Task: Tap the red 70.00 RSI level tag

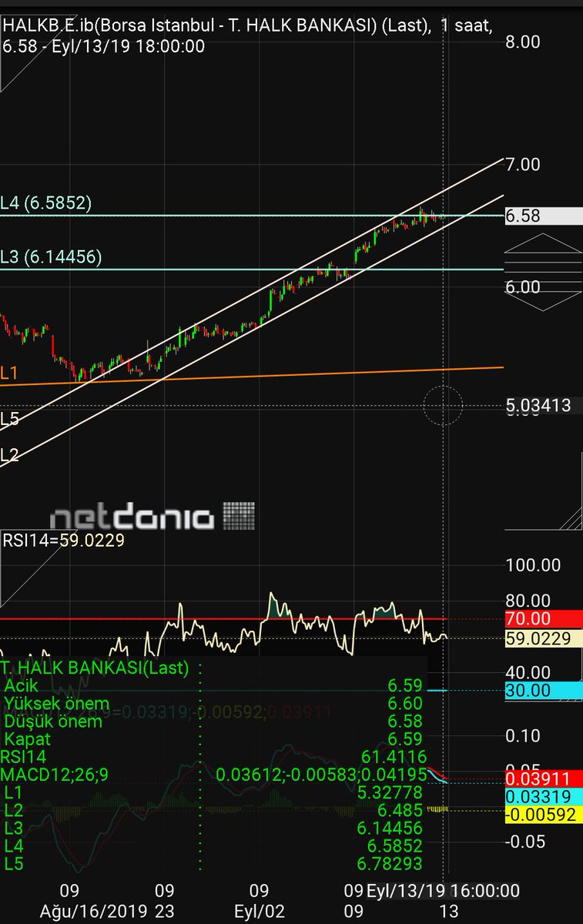Action: [543, 618]
